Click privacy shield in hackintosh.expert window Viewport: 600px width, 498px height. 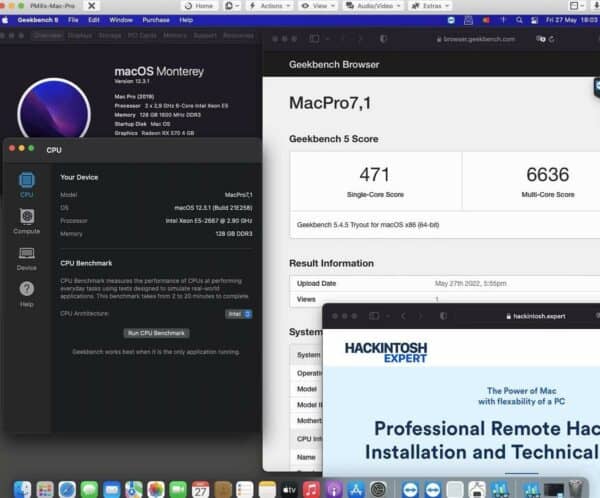(443, 316)
